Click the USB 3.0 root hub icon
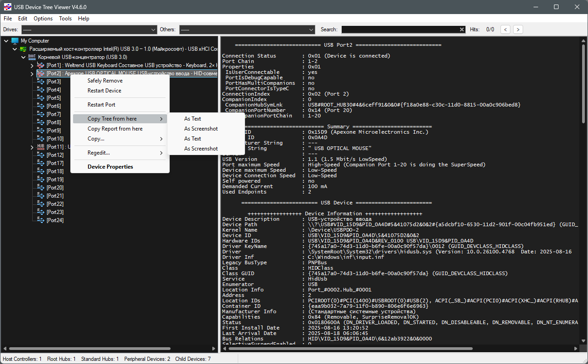Image resolution: width=588 pixels, height=364 pixels. (32, 57)
